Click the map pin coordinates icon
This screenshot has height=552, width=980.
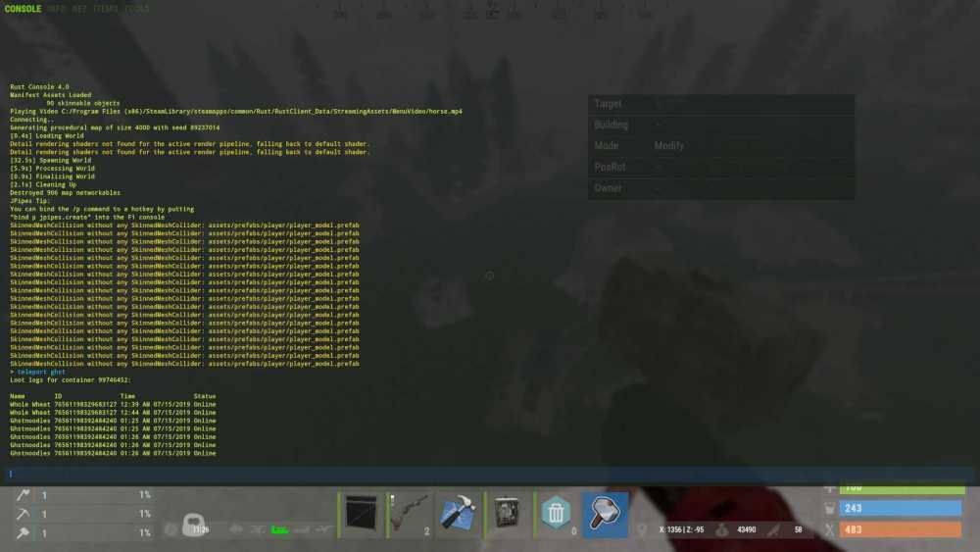pos(642,529)
